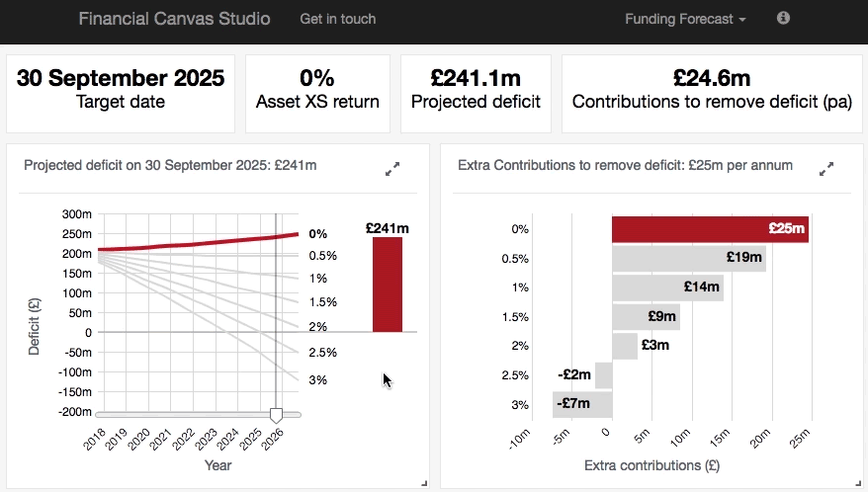
Task: Go to Financial Canvas Studio home
Action: click(x=174, y=19)
